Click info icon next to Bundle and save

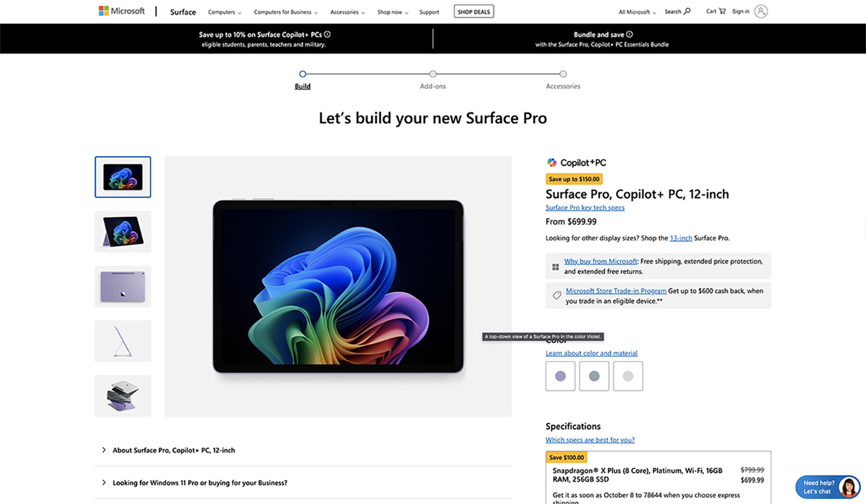coord(630,35)
